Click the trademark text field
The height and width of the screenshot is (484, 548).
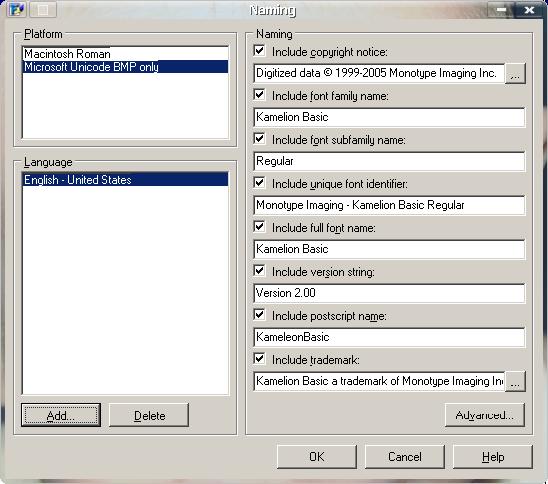[x=379, y=382]
